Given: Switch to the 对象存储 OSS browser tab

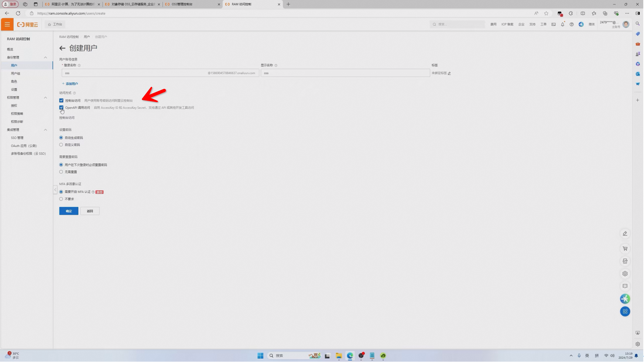Looking at the screenshot, I should coord(133,4).
